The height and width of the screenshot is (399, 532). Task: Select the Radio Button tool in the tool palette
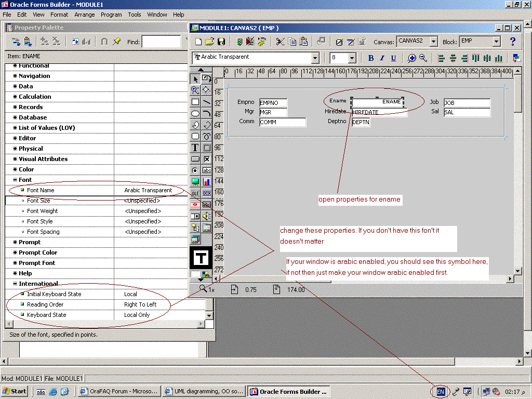(x=195, y=170)
